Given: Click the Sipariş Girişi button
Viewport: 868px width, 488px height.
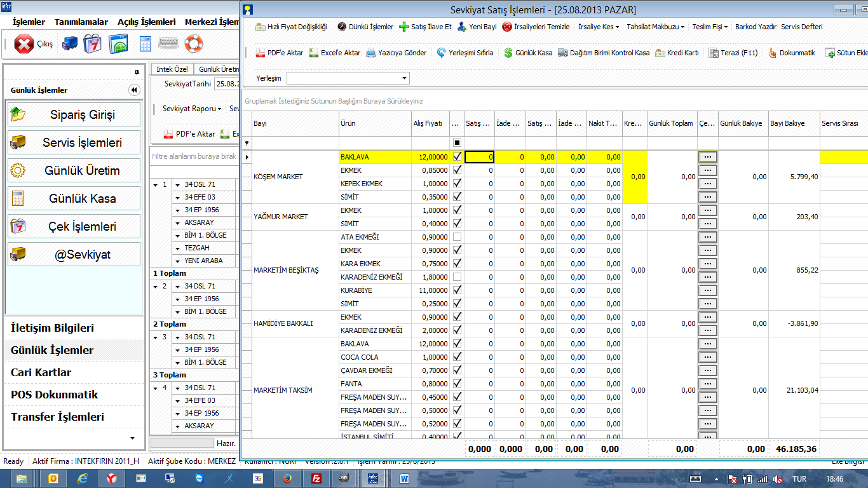Looking at the screenshot, I should pos(74,115).
